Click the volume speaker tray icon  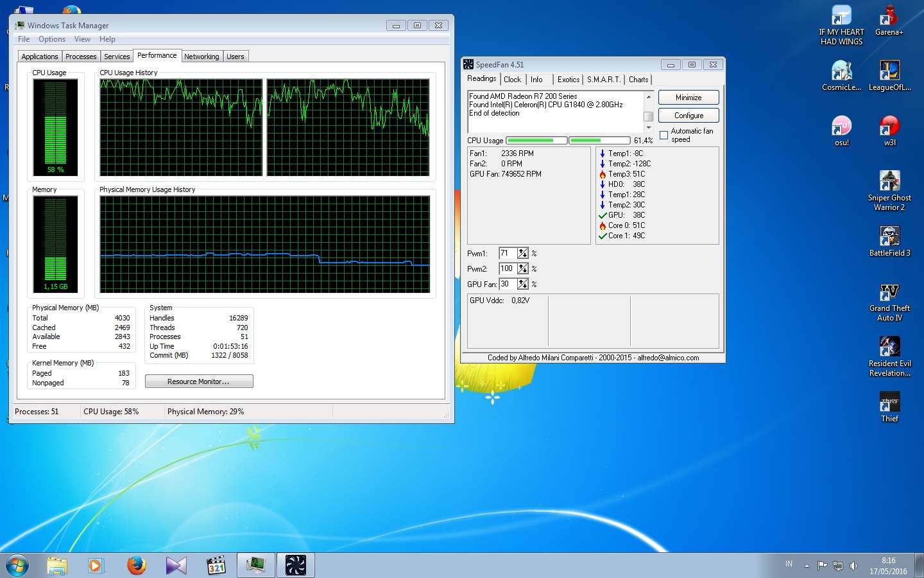pos(853,566)
